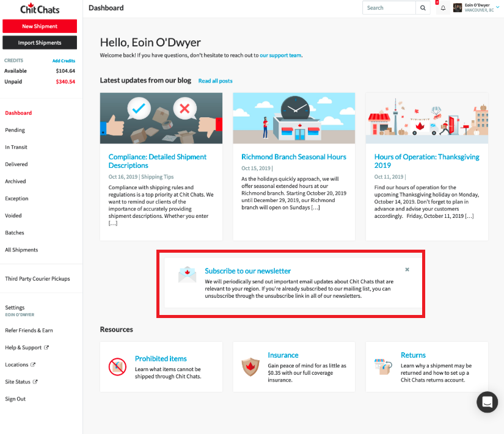Click the Add Credits link
Image resolution: width=504 pixels, height=434 pixels.
point(64,60)
